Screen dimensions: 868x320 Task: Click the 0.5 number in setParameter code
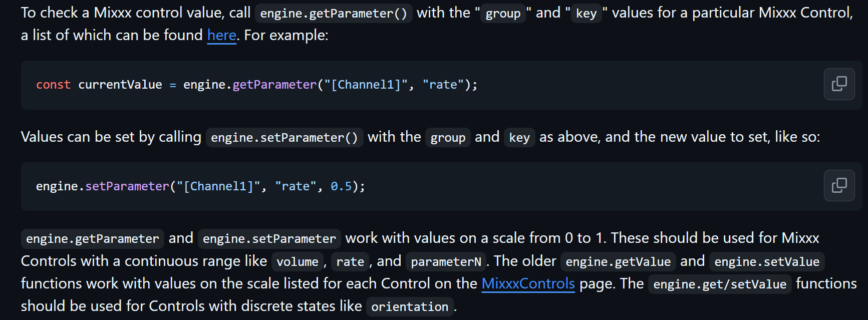341,186
